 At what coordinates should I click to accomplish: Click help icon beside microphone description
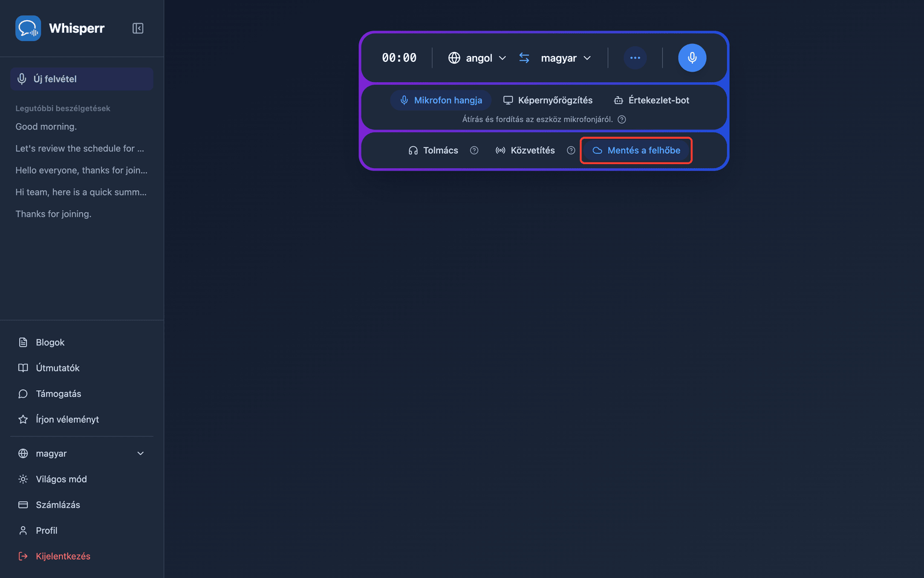coord(622,120)
